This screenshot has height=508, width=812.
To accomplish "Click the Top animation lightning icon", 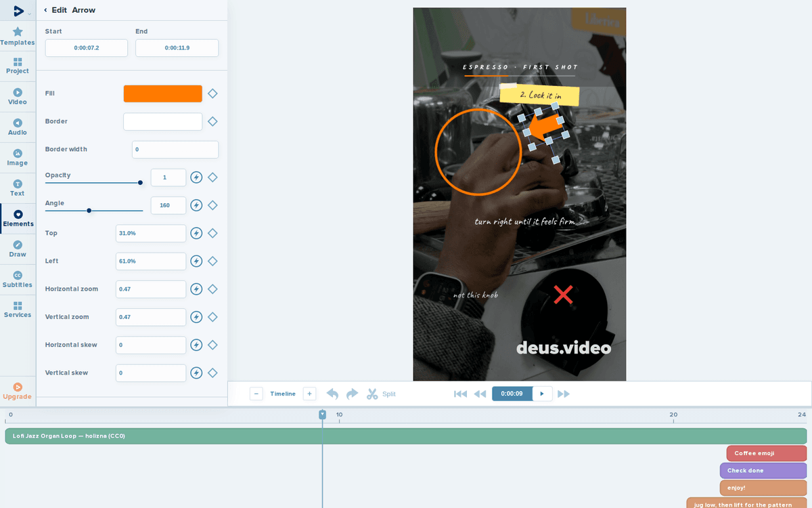I will pyautogui.click(x=196, y=233).
